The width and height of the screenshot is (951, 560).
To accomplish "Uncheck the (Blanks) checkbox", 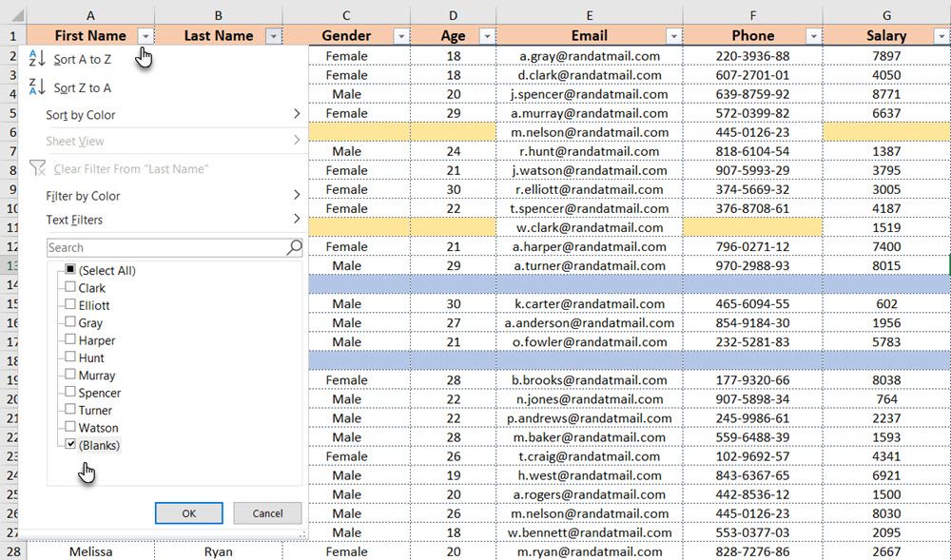I will (70, 444).
